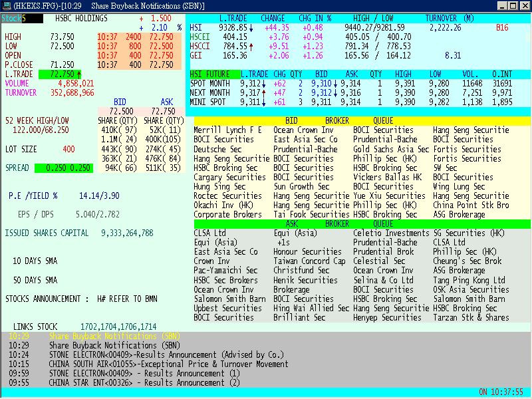
Task: Click the EPS/DPS value 5.040/2.782
Action: pos(97,214)
